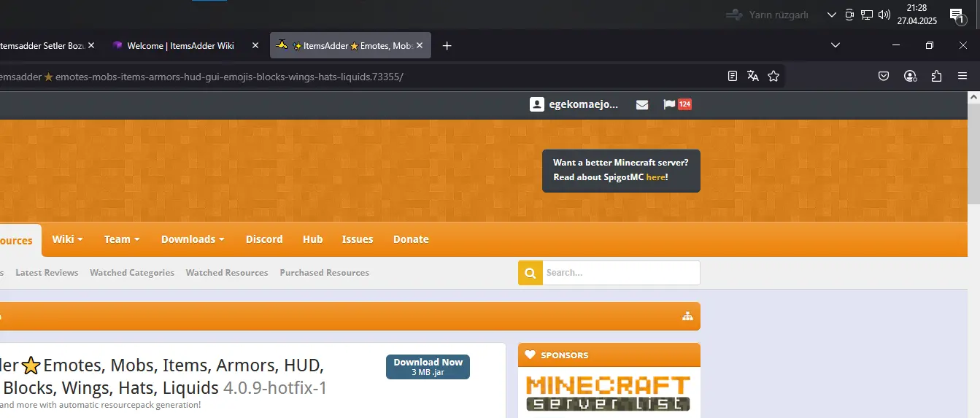
Task: Expand the Downloads navigation dropdown
Action: coord(193,239)
